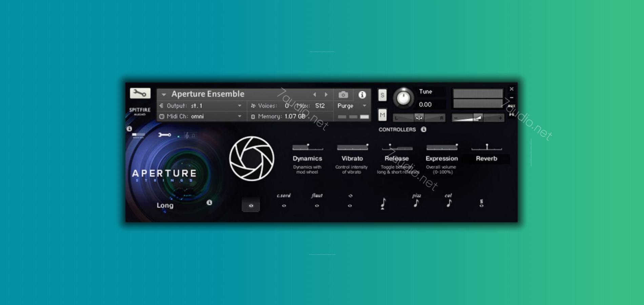Click the Aperture Ensemble instrument name
The height and width of the screenshot is (305, 644).
point(208,94)
